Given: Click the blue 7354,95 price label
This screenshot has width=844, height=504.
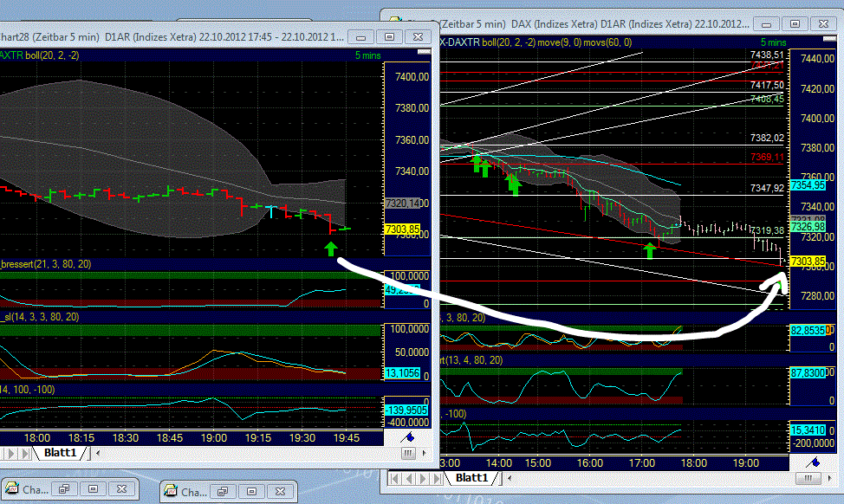Looking at the screenshot, I should pos(808,184).
